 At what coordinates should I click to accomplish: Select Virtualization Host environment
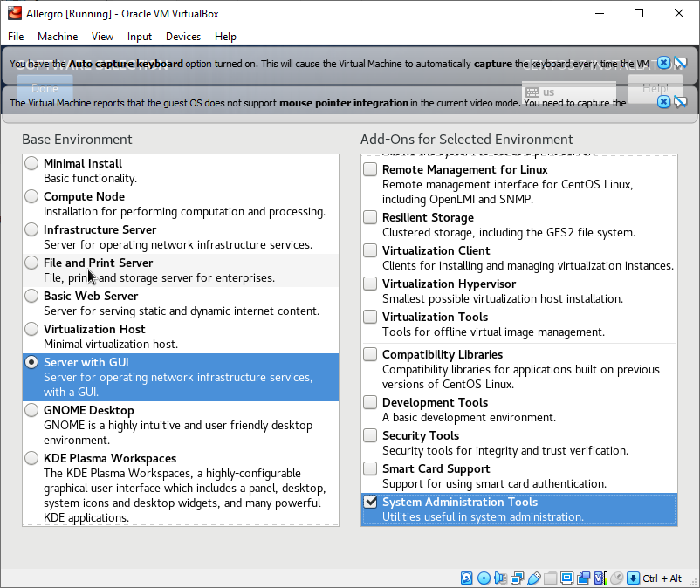(31, 329)
